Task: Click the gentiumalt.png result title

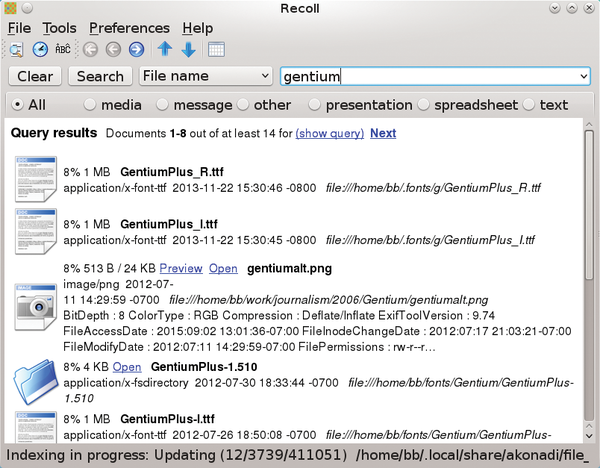Action: click(x=289, y=269)
